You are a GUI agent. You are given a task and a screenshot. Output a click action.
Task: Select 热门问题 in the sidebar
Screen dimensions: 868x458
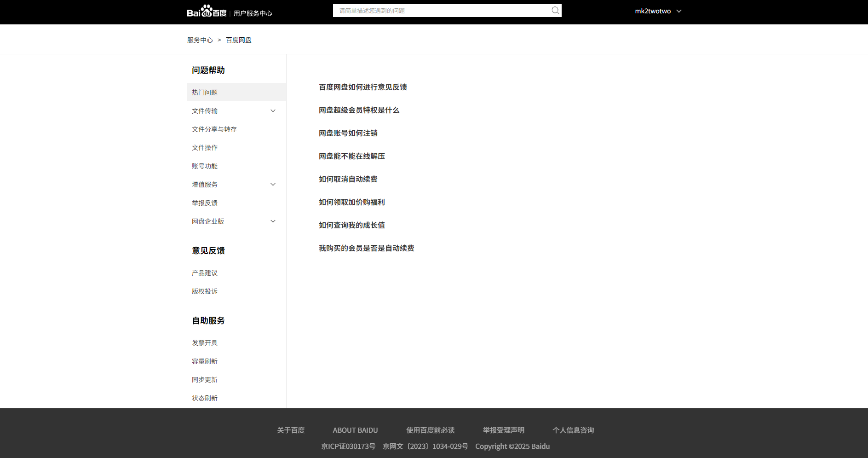(x=205, y=93)
